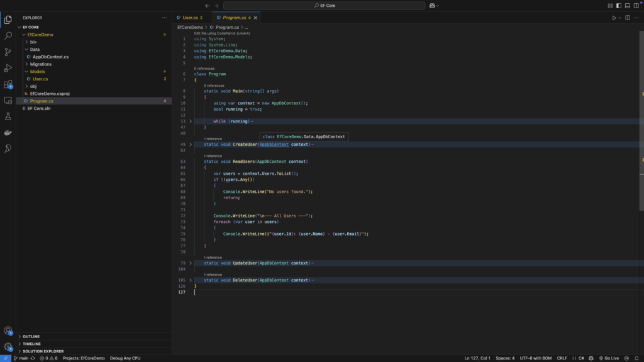644x362 pixels.
Task: Toggle the bottom Panel visibility
Action: 628,6
